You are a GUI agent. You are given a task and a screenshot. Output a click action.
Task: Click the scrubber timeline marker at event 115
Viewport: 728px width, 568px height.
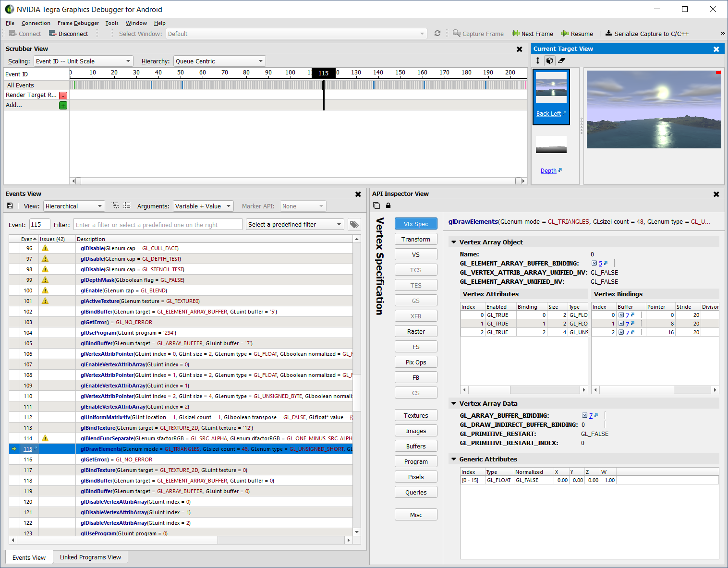click(323, 73)
